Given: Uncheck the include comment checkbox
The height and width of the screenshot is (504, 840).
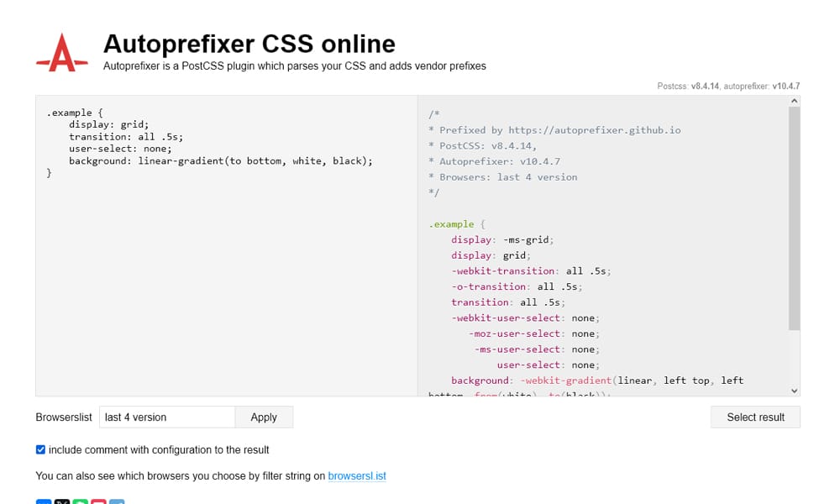Looking at the screenshot, I should point(41,449).
